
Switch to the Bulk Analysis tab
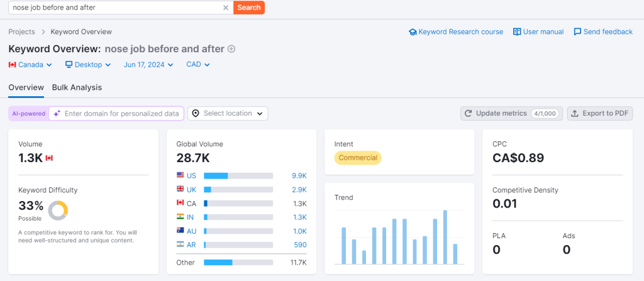[x=77, y=87]
